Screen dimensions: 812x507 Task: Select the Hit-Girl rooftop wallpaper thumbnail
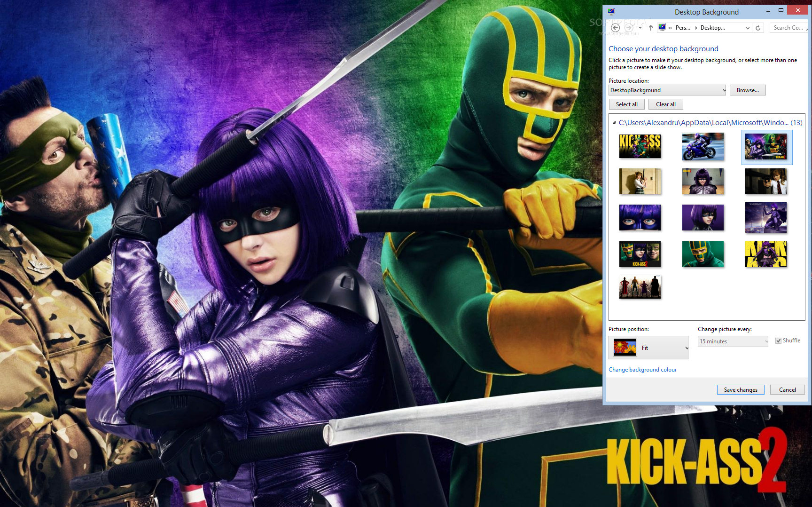[x=766, y=218]
